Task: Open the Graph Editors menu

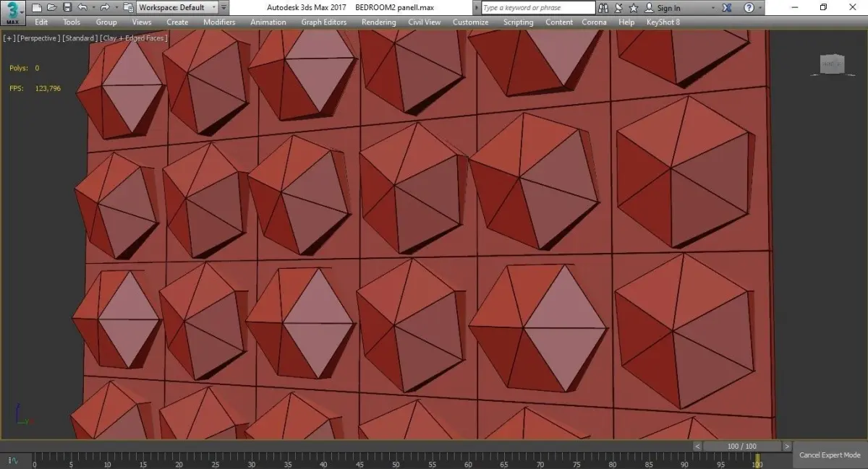Action: point(324,22)
